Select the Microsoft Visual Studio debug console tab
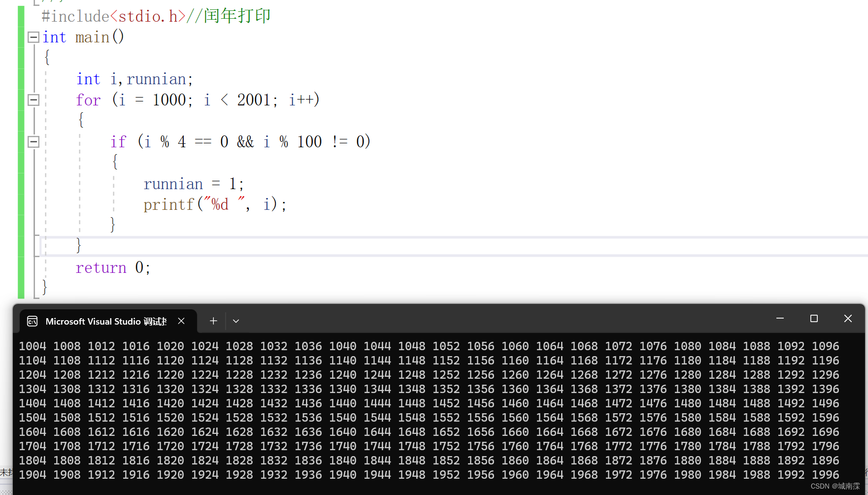This screenshot has width=868, height=495. [108, 321]
